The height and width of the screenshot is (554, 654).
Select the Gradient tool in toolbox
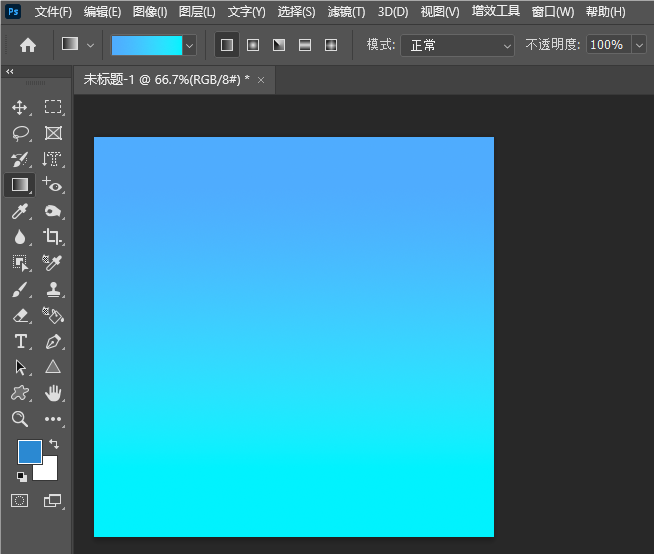[20, 185]
